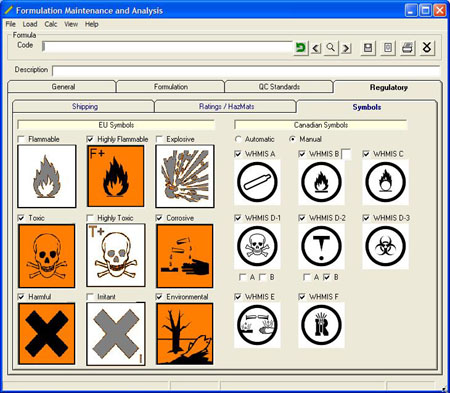Image resolution: width=450 pixels, height=393 pixels.
Task: Click the Environmental dead tree symbol
Action: [x=185, y=334]
